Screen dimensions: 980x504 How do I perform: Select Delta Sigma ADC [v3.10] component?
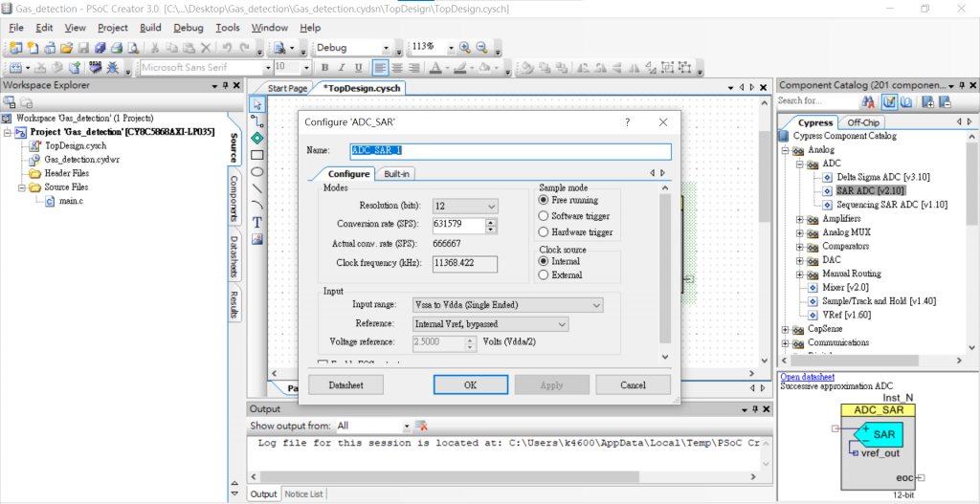click(883, 177)
